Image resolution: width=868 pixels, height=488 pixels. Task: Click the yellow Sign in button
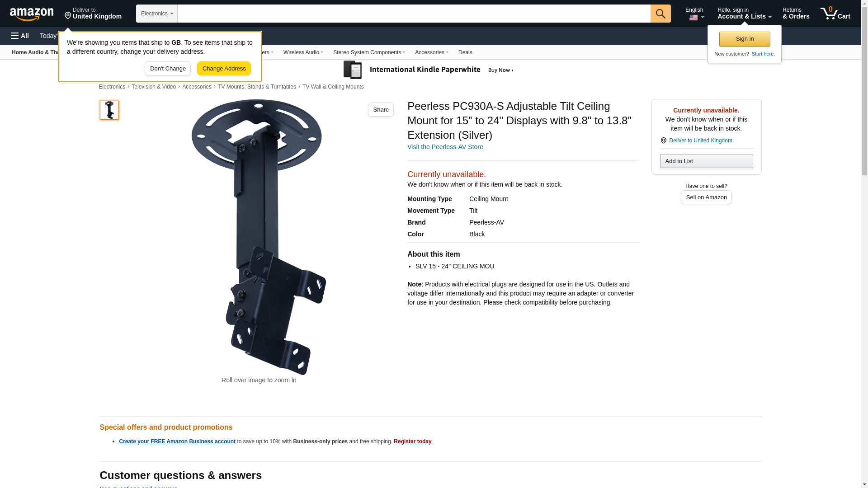[745, 39]
